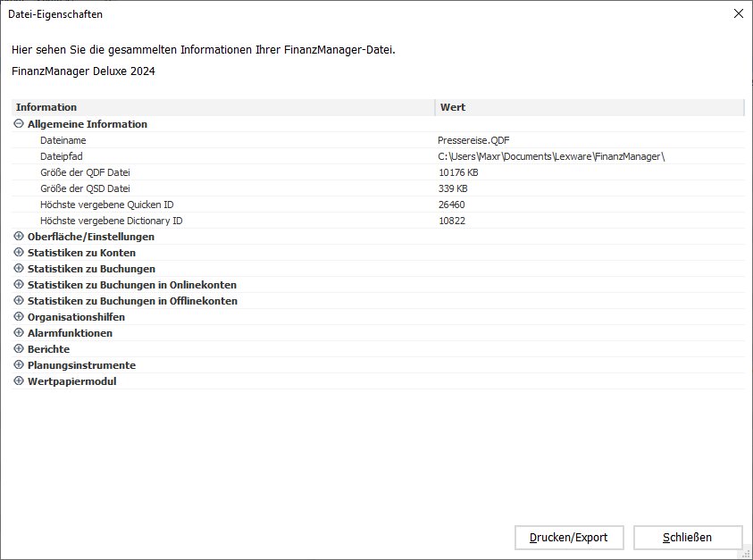This screenshot has width=753, height=560.
Task: Expand the Oberfläche/Einstellungen section
Action: tap(20, 237)
